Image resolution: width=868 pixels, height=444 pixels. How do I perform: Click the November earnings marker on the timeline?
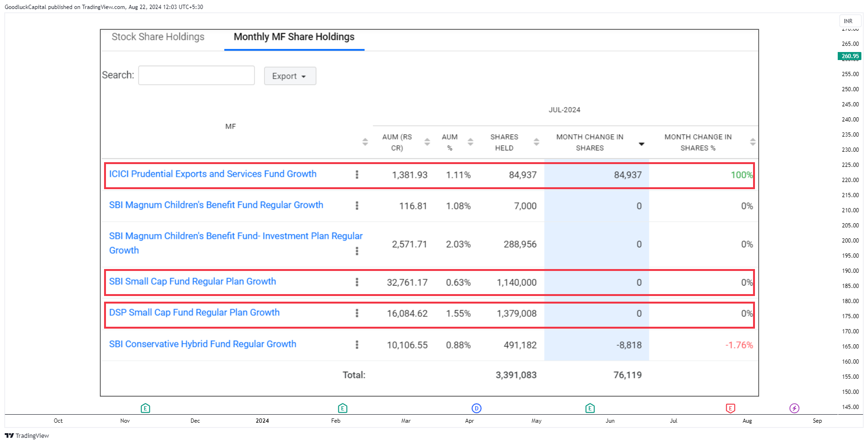[x=145, y=408]
